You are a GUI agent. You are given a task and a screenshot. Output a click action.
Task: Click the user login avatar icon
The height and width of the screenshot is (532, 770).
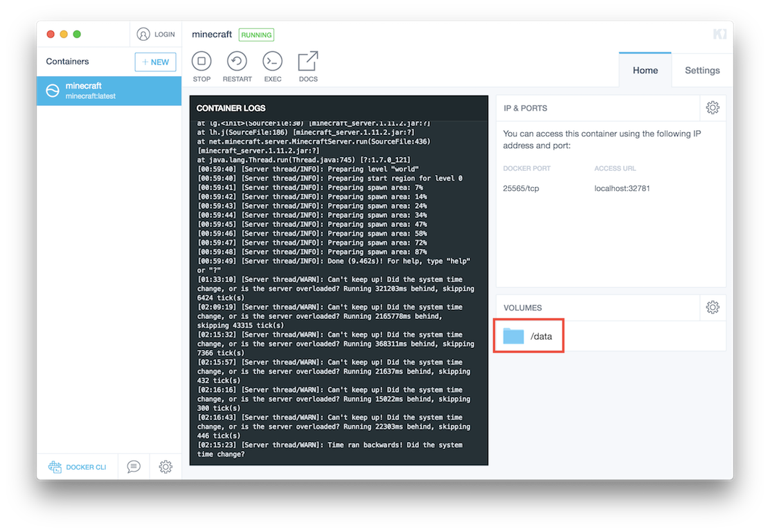[x=143, y=34]
